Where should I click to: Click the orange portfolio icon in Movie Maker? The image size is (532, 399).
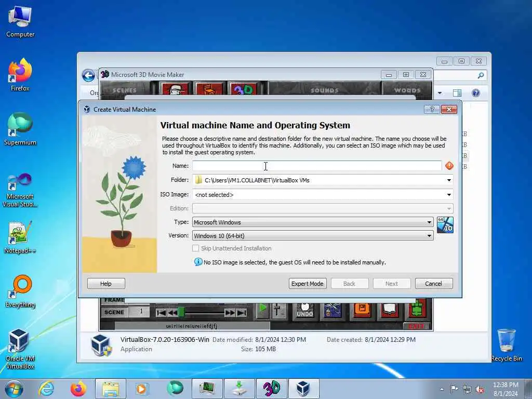(x=362, y=310)
